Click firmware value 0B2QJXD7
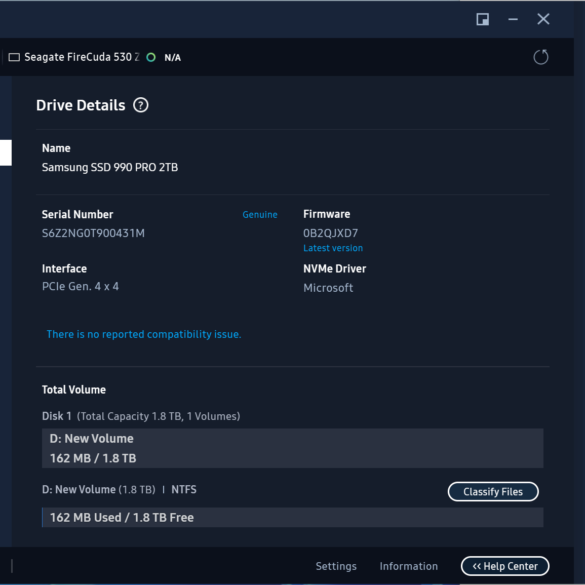585x585 pixels. coord(330,234)
